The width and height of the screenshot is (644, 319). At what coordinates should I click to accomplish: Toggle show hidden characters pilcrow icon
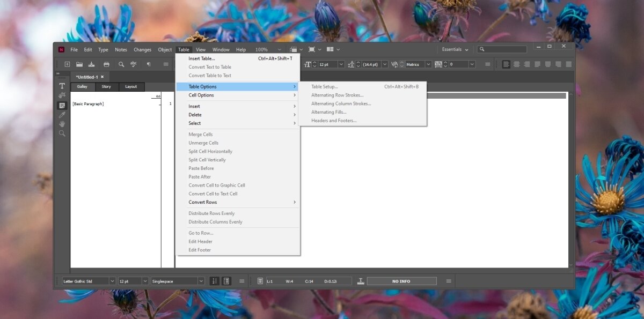tap(149, 64)
